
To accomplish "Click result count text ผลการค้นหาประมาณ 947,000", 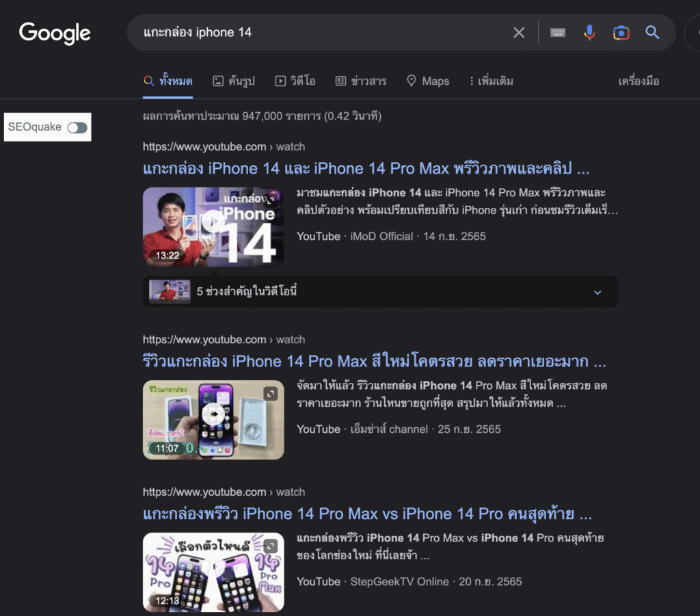I will click(x=262, y=116).
